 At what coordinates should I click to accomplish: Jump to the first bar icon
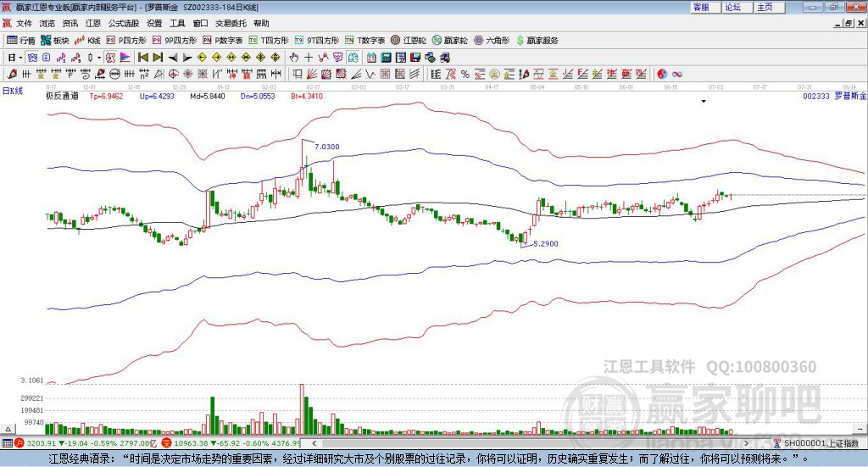[142, 58]
